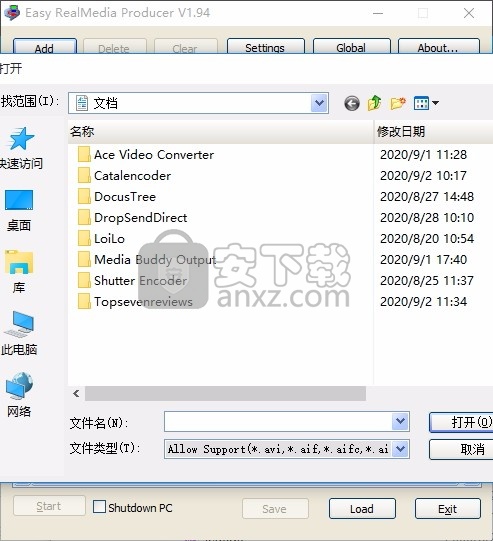Select date 2020/9/2 10:17 cell

coord(423,176)
